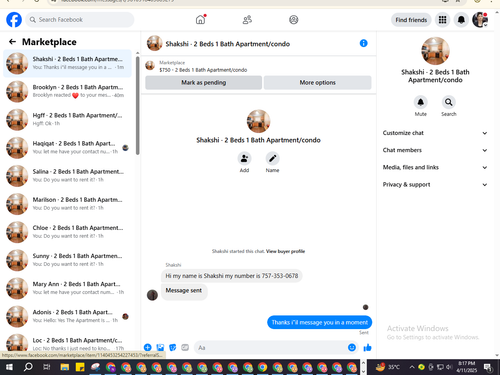Show hidden system tray icons

(x=412, y=367)
